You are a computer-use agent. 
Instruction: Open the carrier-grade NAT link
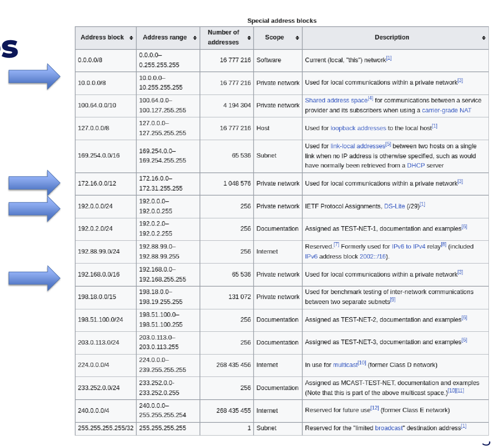coord(447,110)
